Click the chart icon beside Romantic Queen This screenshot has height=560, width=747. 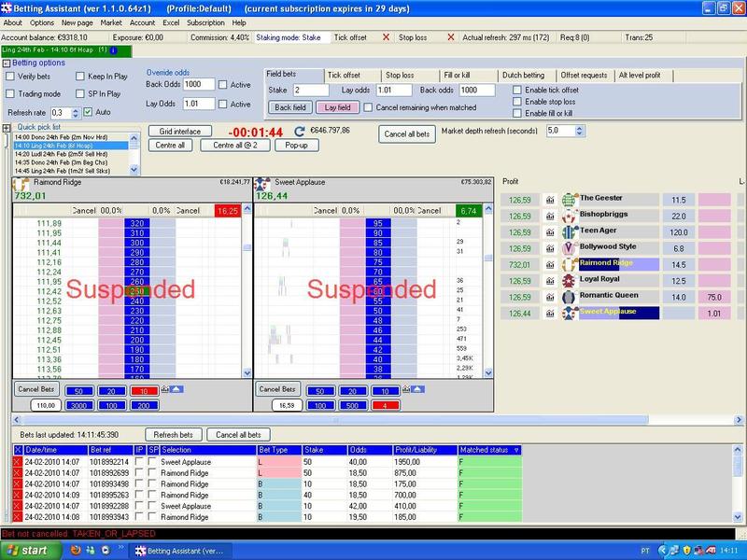click(550, 296)
